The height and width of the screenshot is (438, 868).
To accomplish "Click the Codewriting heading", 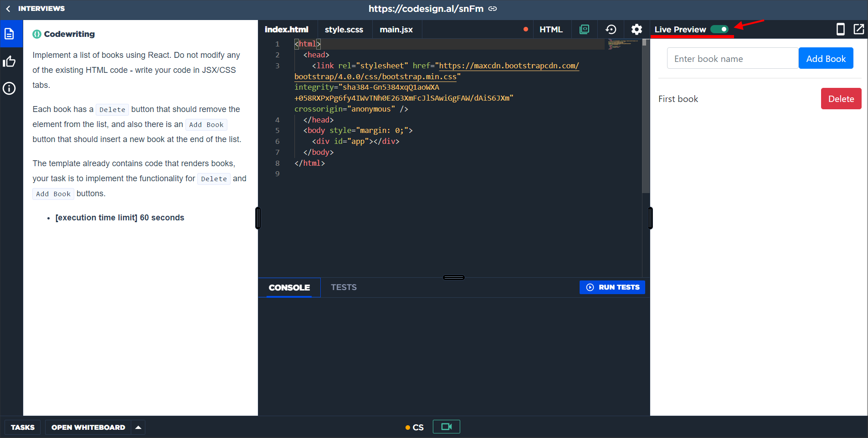I will coord(69,34).
